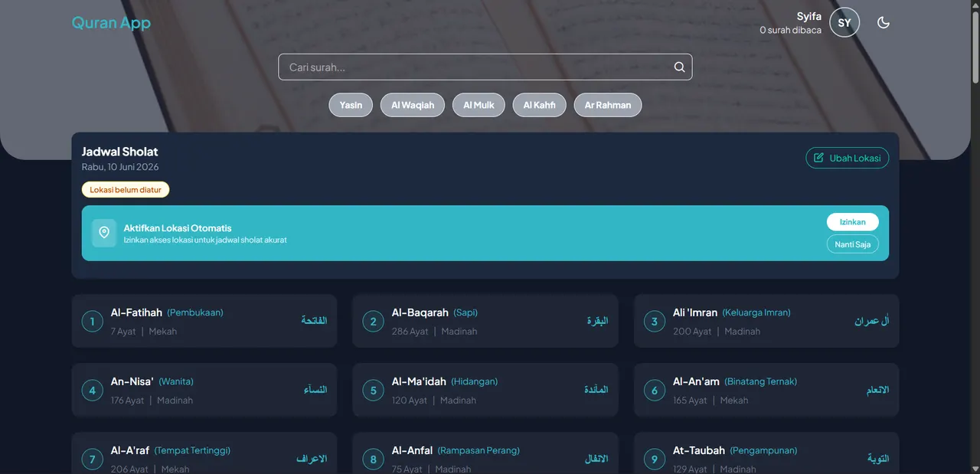Open the Al-An'am surah title
The height and width of the screenshot is (474, 980).
tap(696, 381)
